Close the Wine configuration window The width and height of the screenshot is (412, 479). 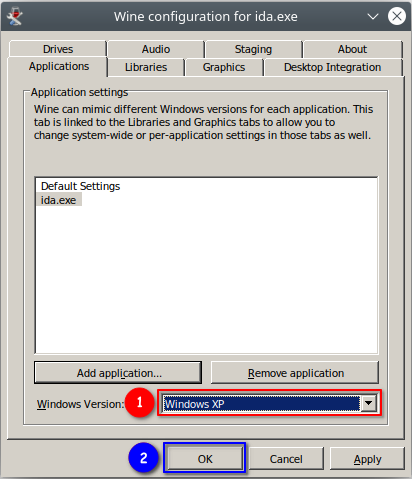397,16
